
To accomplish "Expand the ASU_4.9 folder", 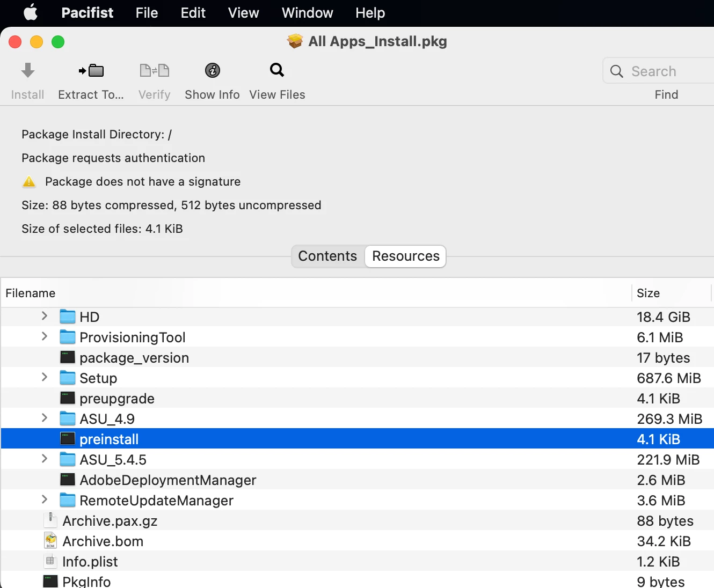I will (x=45, y=418).
